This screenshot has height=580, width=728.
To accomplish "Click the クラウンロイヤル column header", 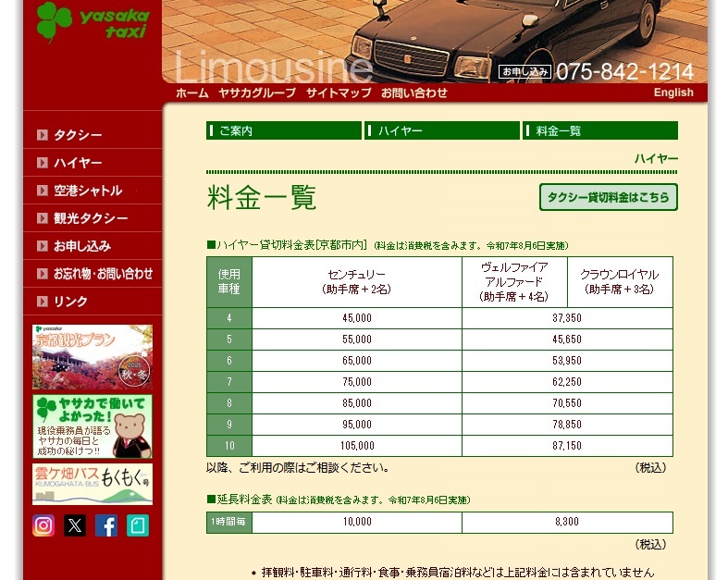I will click(620, 282).
